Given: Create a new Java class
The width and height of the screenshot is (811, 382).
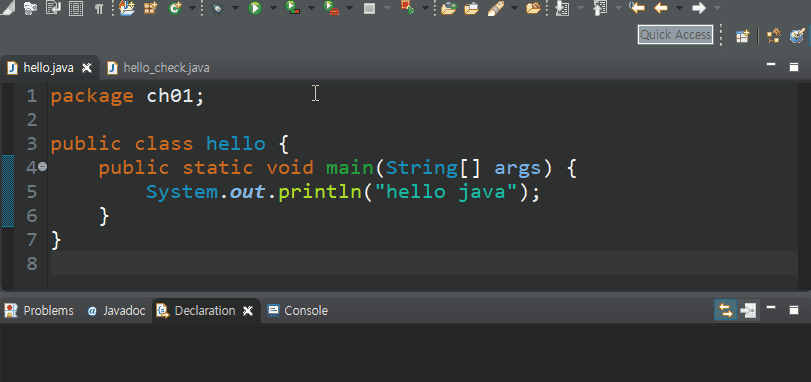Looking at the screenshot, I should tap(175, 8).
